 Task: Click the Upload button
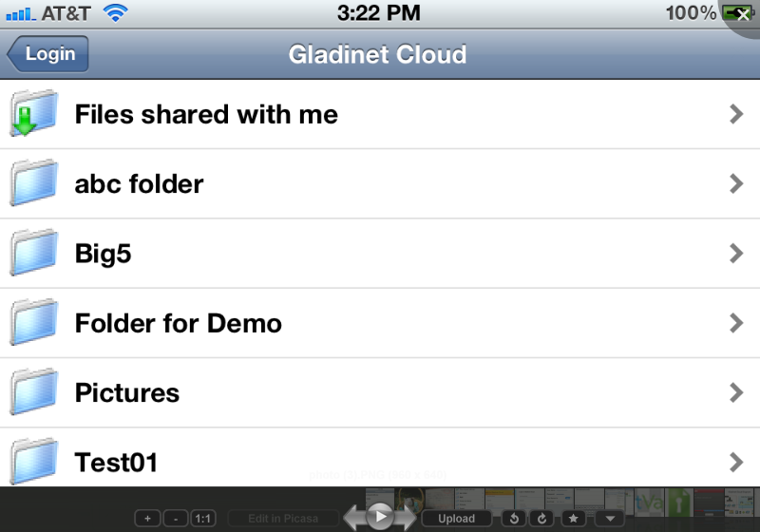click(x=457, y=519)
